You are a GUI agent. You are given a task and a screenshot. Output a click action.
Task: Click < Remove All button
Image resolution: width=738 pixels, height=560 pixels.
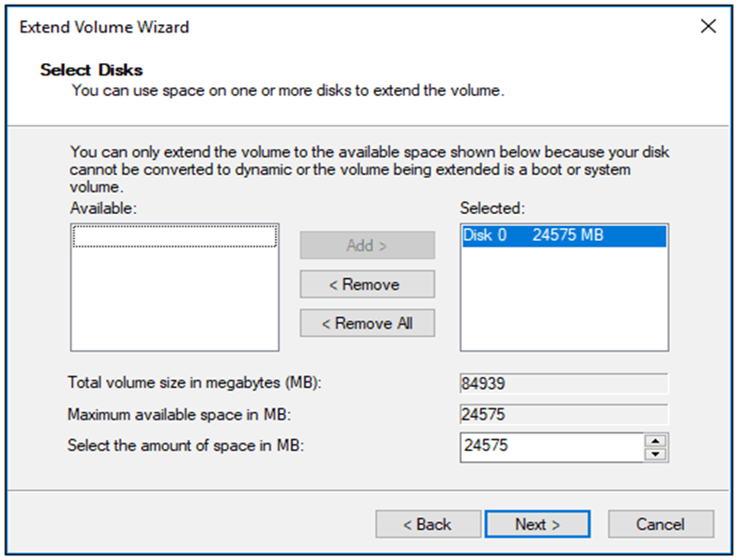367,324
